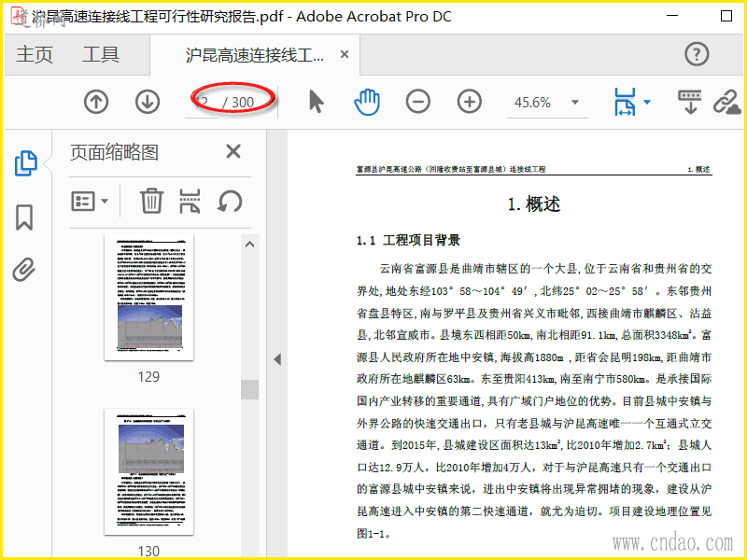
Task: Select page 129 thumbnail
Action: tap(149, 297)
